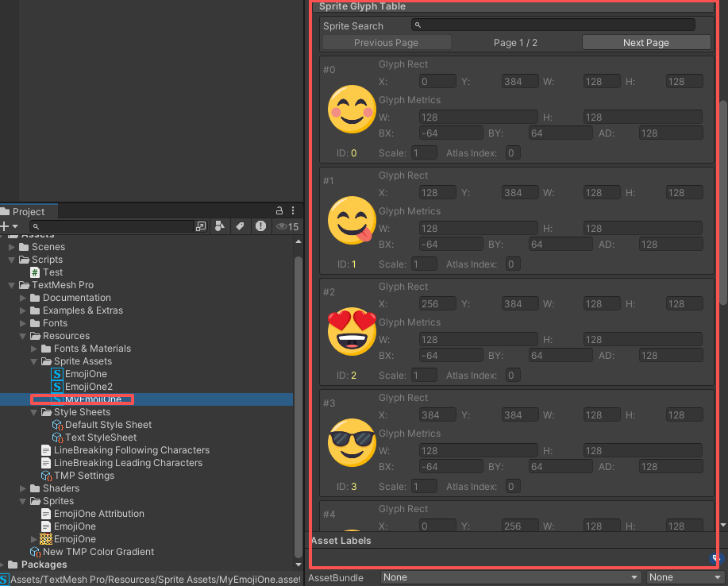The height and width of the screenshot is (586, 728).
Task: Edit glyph #1 Glyph Rect X value
Action: click(x=437, y=193)
